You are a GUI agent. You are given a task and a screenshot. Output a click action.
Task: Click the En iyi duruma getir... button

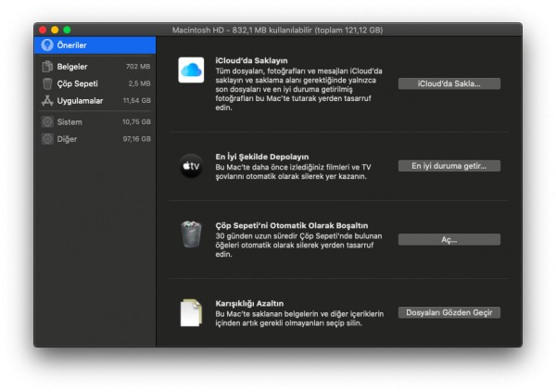449,166
